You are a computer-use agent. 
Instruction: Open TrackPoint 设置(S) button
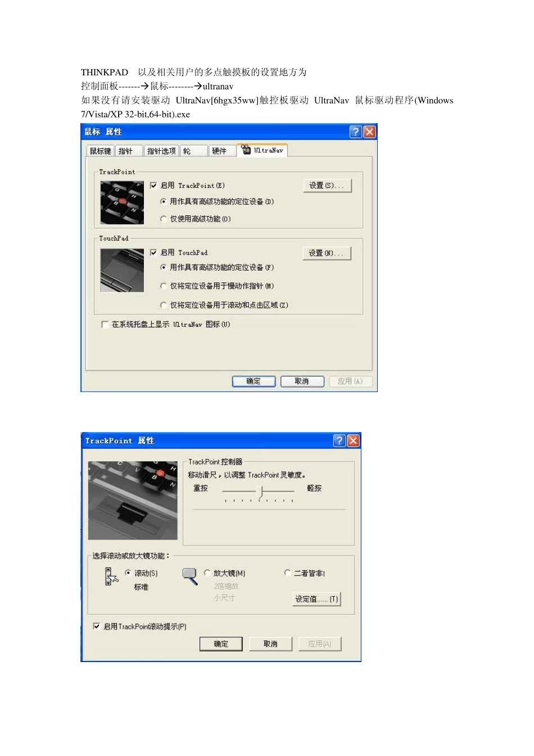[x=327, y=186]
